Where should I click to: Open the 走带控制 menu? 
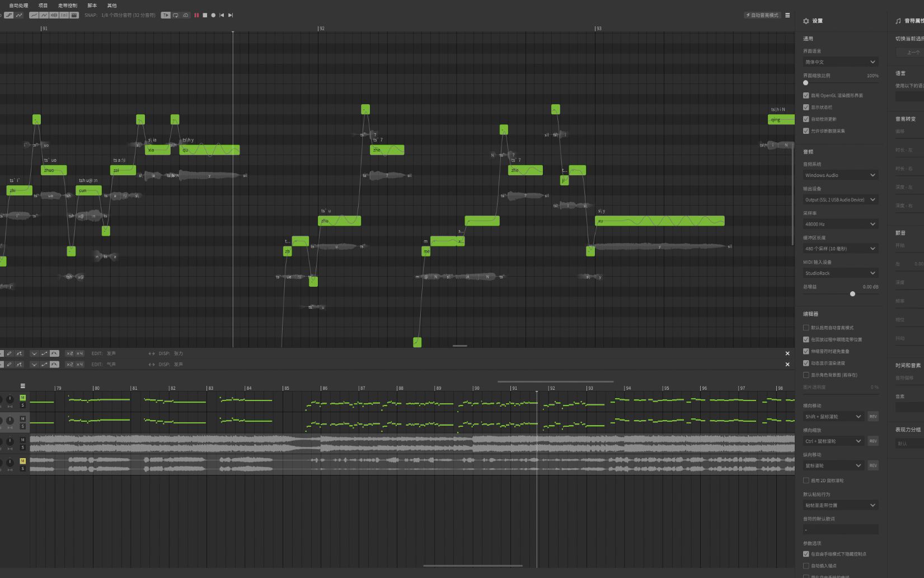[68, 6]
